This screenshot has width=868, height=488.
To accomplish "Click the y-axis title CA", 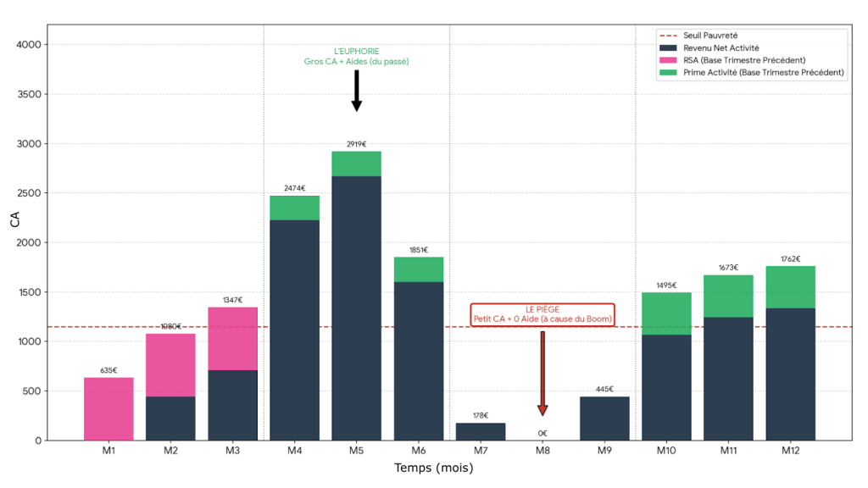I will click(15, 219).
